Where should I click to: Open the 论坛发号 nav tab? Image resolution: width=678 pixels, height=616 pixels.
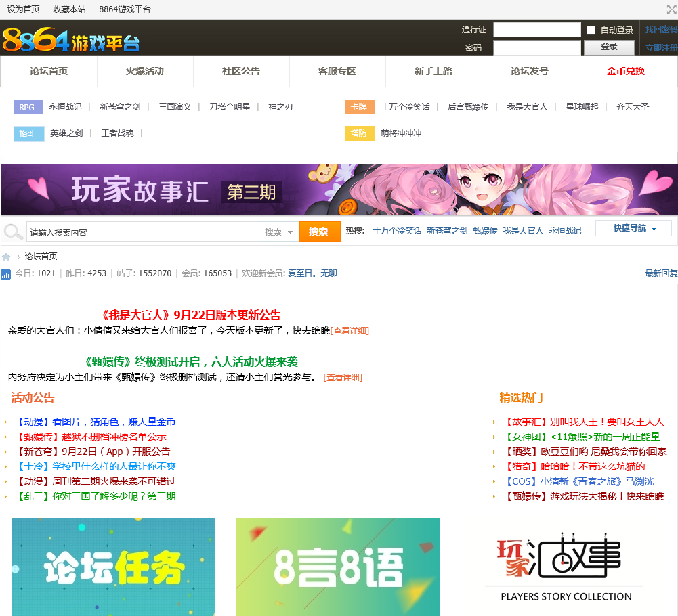pos(530,71)
